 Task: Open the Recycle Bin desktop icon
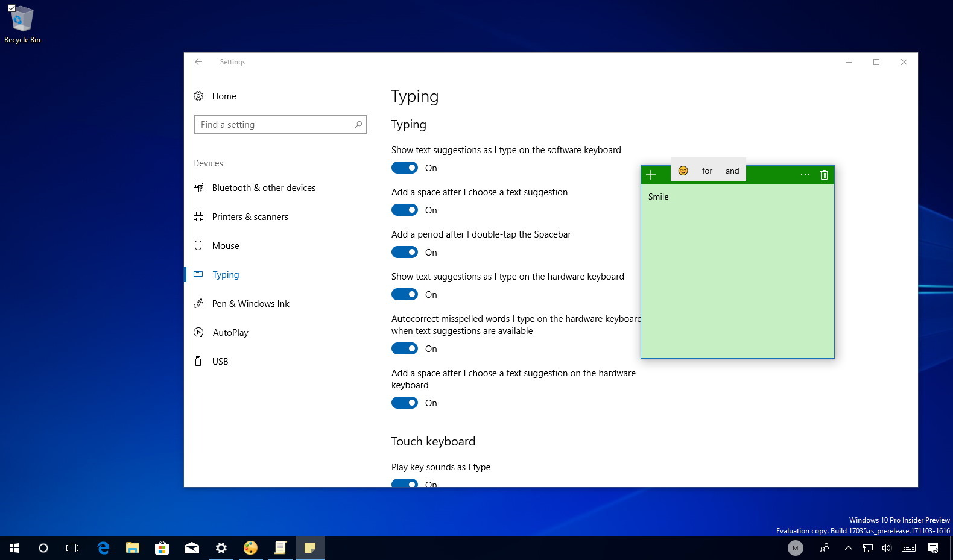pos(22,24)
